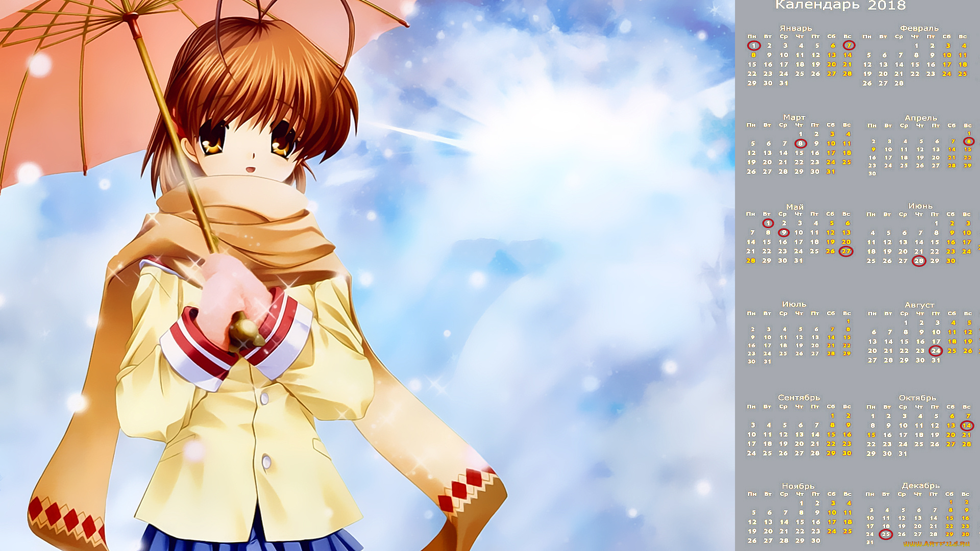Viewport: 980px width, 551px height.
Task: Click the Сентябрь month heading
Action: 798,397
